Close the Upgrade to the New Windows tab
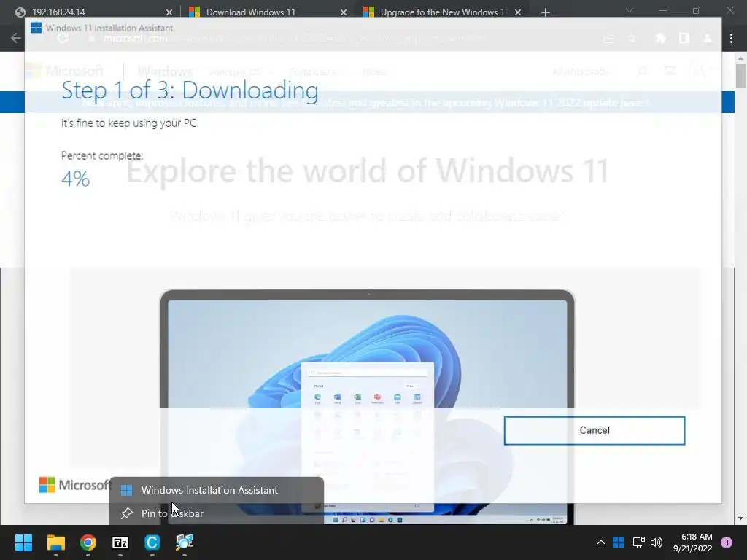The width and height of the screenshot is (747, 560). coord(518,12)
